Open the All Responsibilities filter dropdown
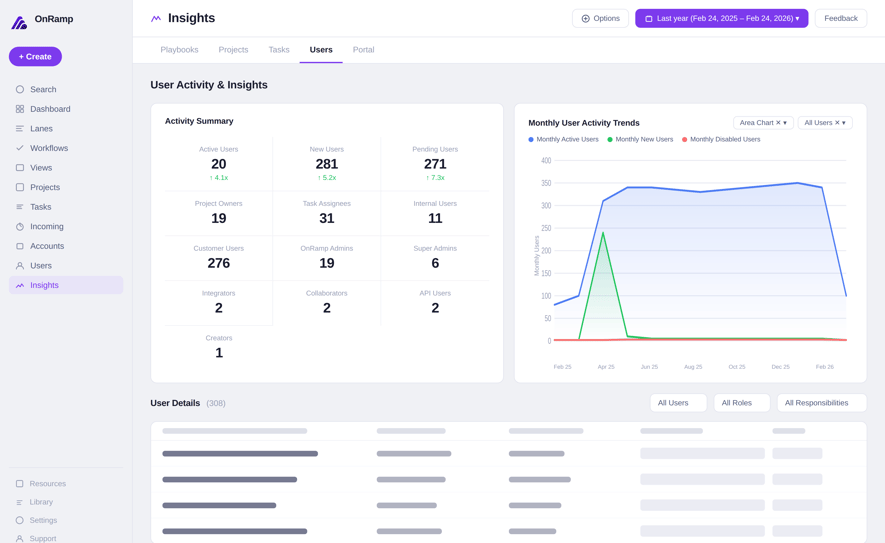This screenshot has width=885, height=543. click(821, 403)
